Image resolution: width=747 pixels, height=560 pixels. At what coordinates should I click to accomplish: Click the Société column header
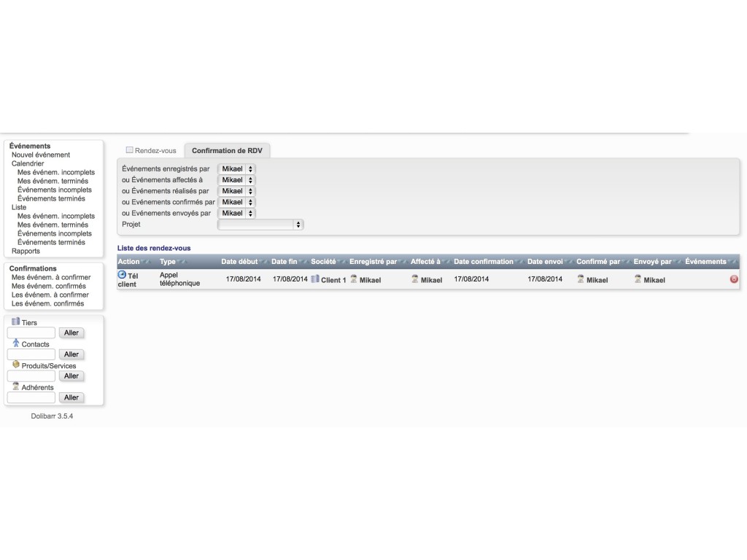click(x=323, y=262)
